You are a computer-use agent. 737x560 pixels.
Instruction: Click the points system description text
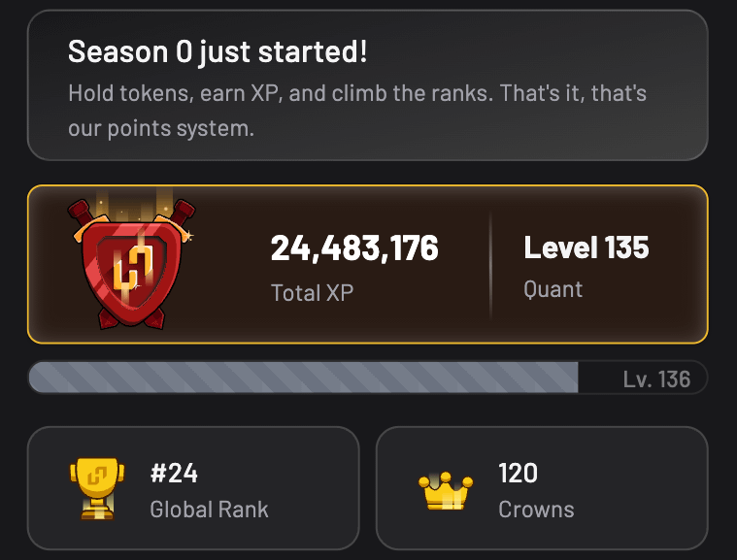pyautogui.click(x=357, y=111)
